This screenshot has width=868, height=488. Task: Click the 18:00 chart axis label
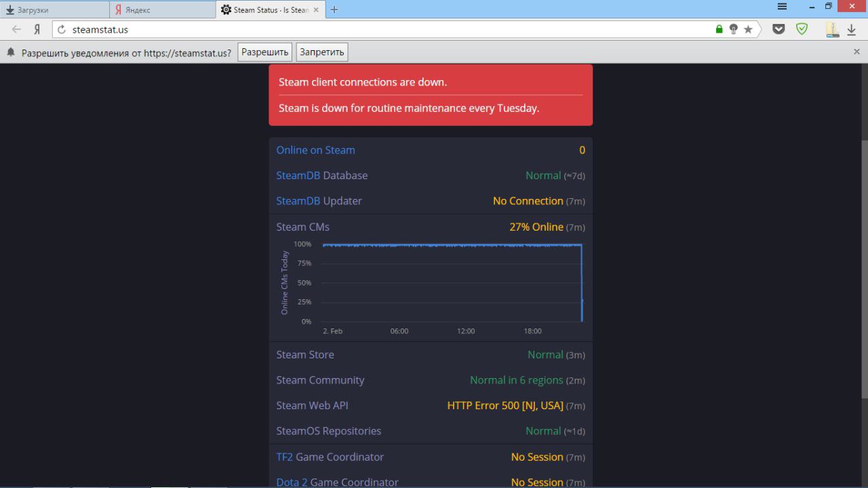point(532,331)
